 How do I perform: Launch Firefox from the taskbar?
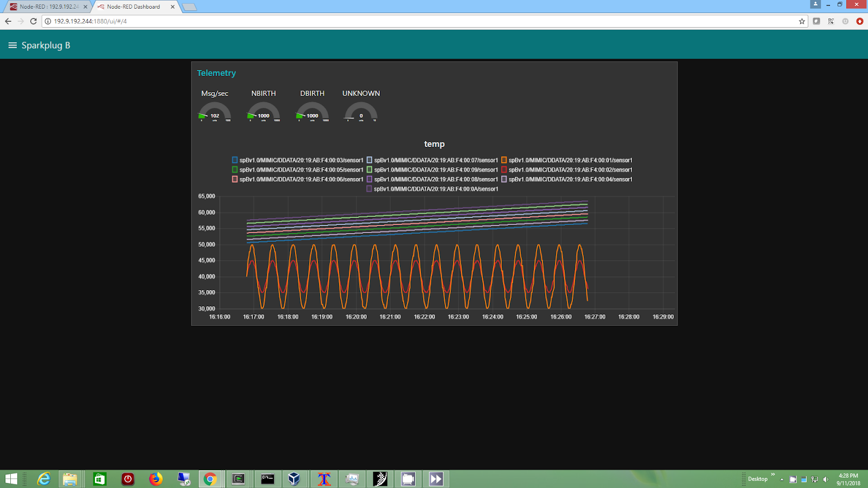coord(156,479)
